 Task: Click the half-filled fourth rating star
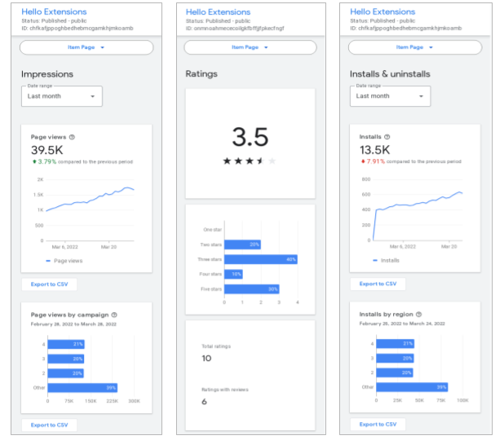(261, 161)
